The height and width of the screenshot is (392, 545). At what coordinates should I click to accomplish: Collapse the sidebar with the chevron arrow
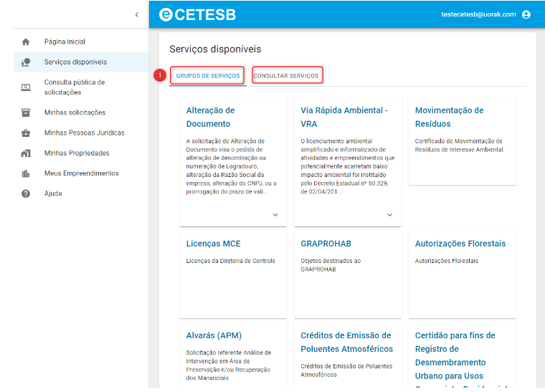point(137,14)
